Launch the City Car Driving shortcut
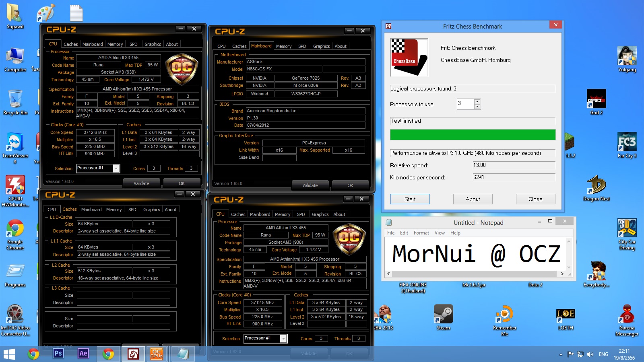 [627, 234]
